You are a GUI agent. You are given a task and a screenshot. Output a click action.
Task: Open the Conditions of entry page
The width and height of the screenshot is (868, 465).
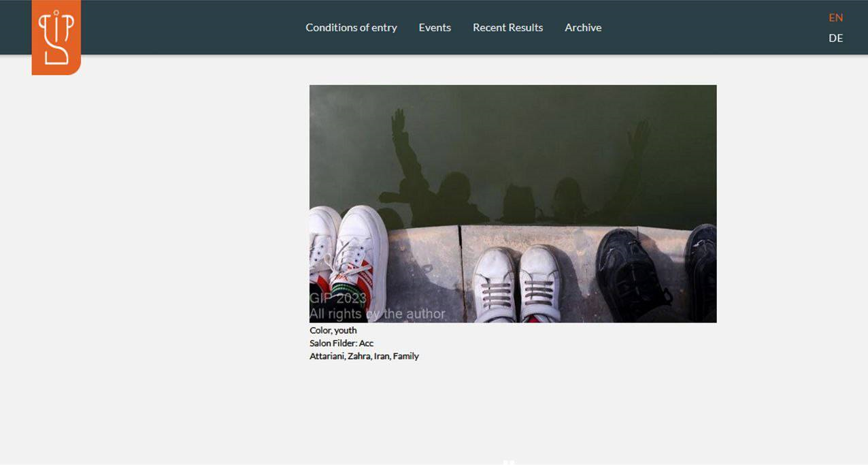click(x=351, y=28)
